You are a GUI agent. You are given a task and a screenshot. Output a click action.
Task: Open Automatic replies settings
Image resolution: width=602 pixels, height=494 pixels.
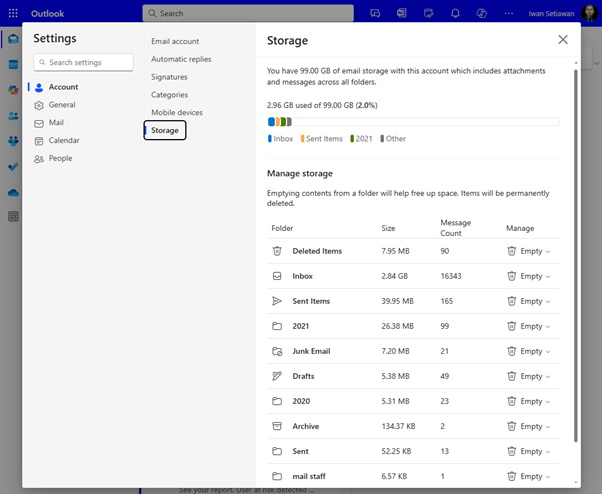pos(181,59)
